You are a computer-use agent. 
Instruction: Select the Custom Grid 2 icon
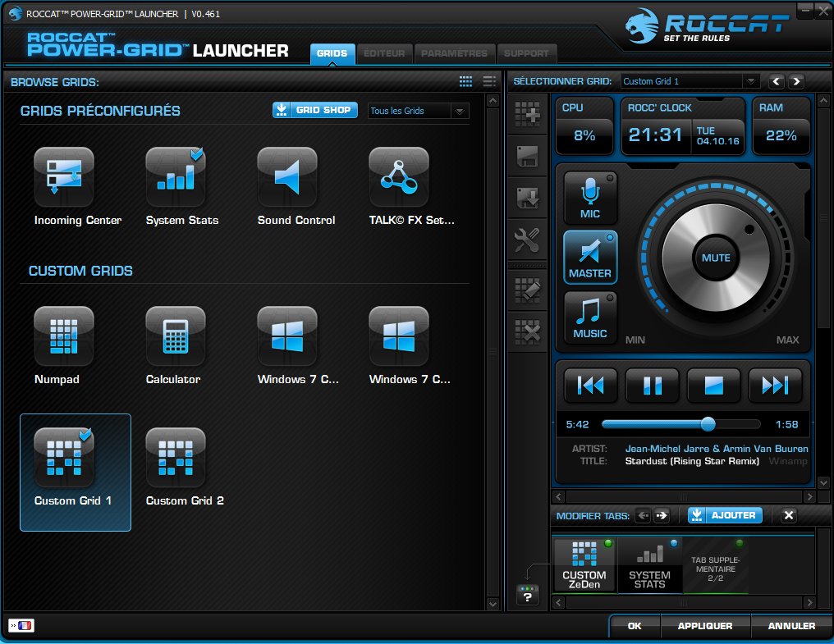[176, 458]
